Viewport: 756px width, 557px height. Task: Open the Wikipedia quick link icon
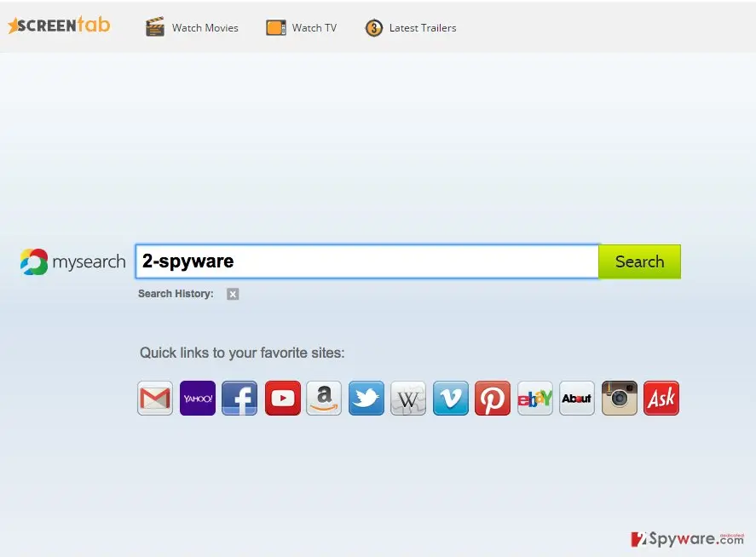pyautogui.click(x=408, y=398)
